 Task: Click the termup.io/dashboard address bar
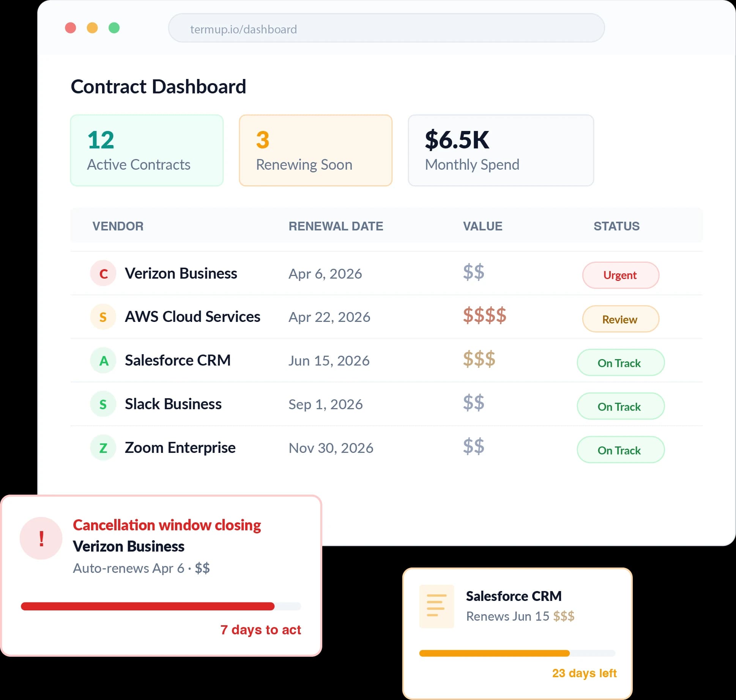point(386,28)
